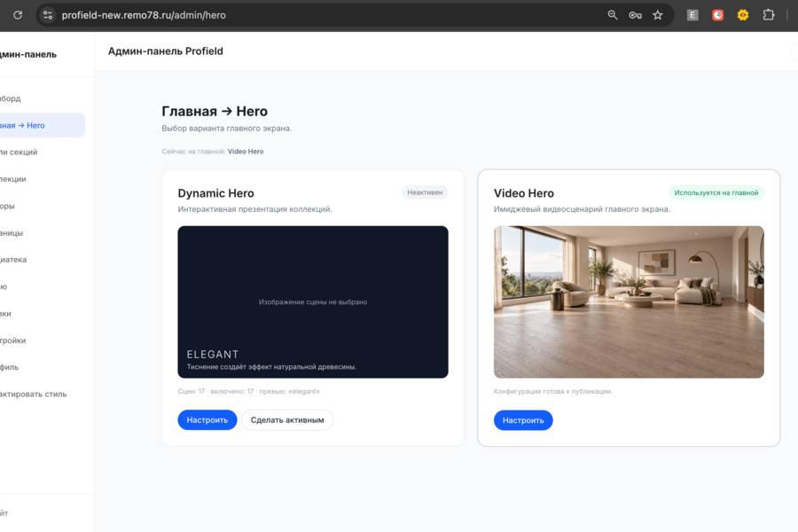Viewport: 798px width, 532px height.
Task: Bookmark this page with the star icon
Action: pyautogui.click(x=658, y=15)
